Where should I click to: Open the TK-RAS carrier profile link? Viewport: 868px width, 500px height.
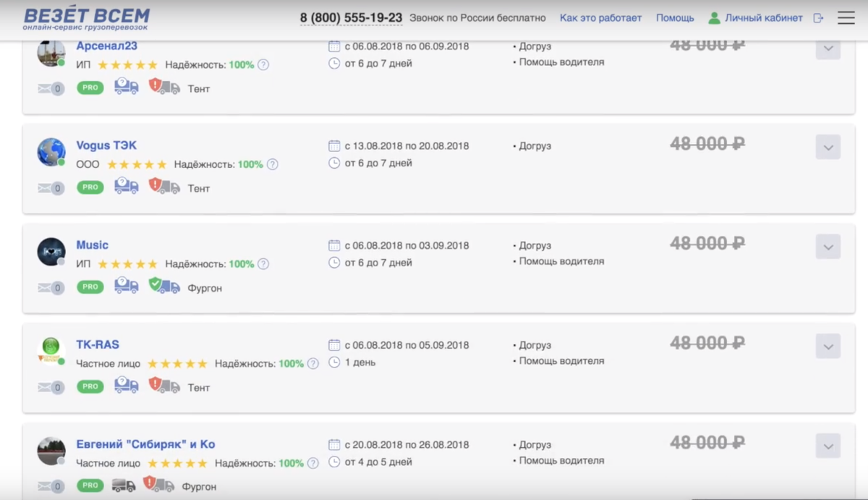pyautogui.click(x=99, y=344)
